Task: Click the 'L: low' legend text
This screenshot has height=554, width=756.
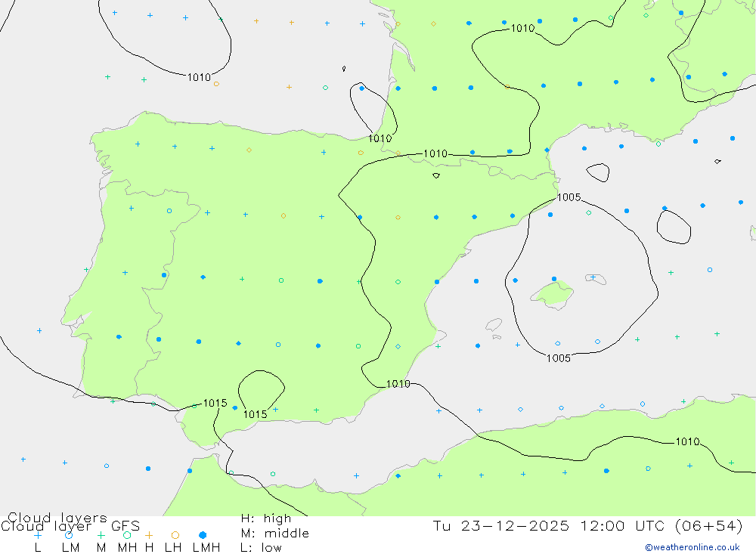Action: click(262, 548)
